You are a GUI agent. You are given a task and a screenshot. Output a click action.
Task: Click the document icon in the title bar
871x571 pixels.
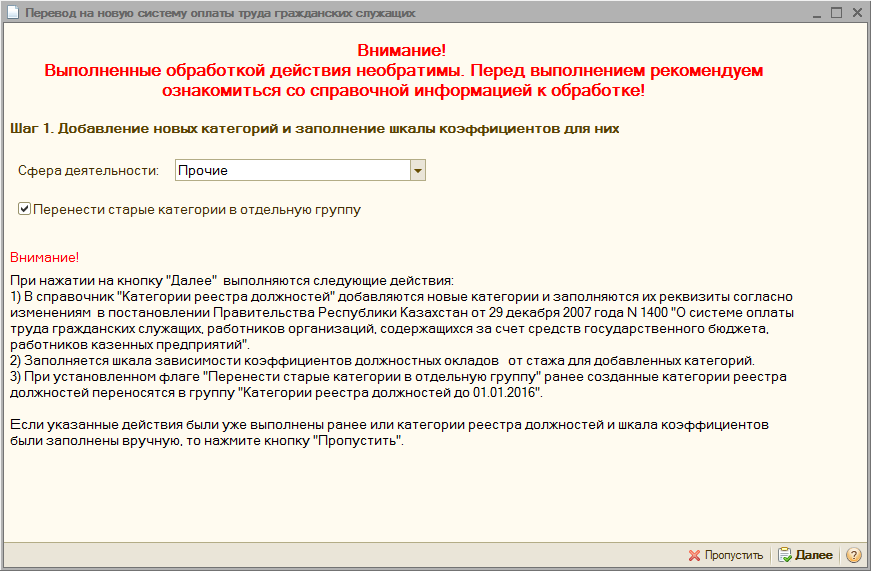11,13
